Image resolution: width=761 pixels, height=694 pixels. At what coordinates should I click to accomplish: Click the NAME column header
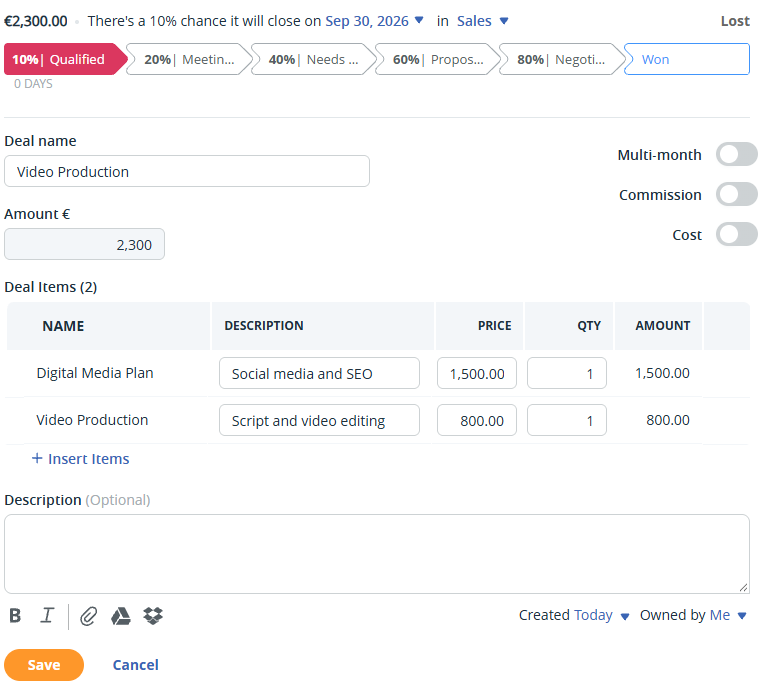pos(63,326)
